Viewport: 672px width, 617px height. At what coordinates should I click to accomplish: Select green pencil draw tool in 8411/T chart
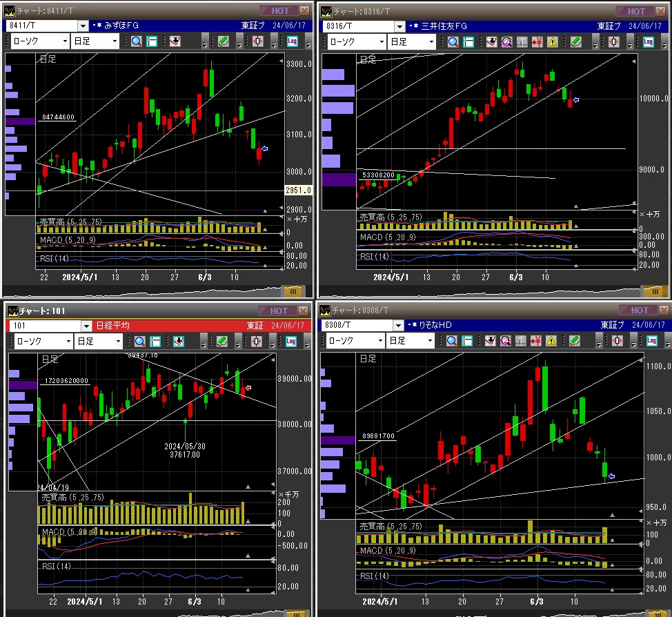(x=223, y=41)
